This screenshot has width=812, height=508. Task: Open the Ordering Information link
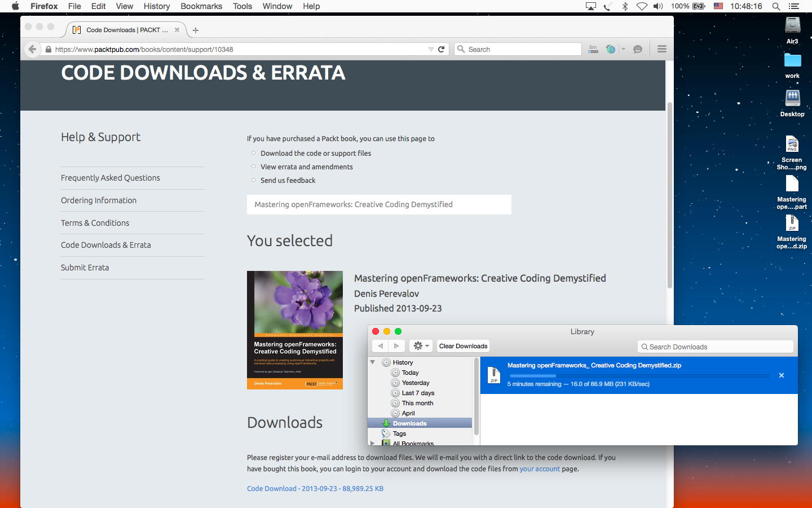click(x=99, y=200)
